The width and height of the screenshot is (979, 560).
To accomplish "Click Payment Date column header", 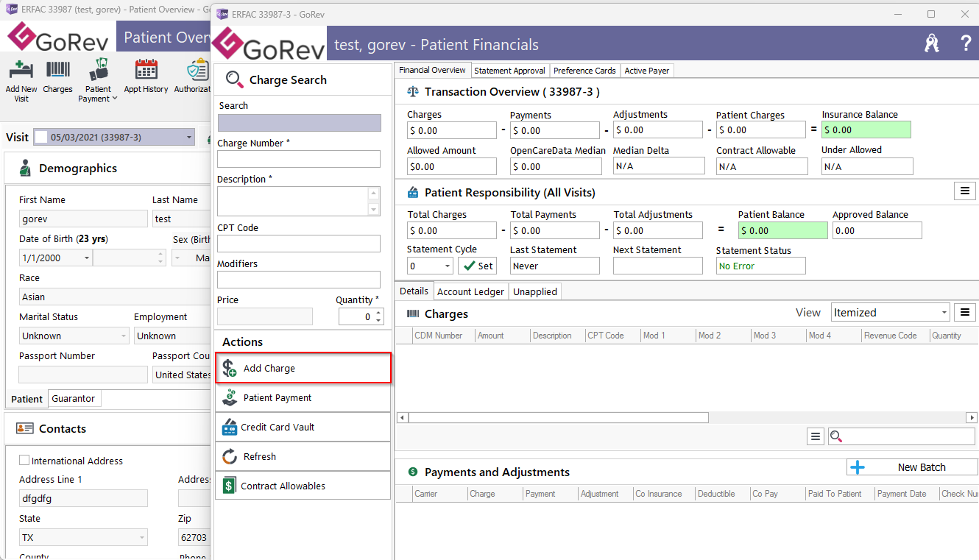I will pyautogui.click(x=902, y=494).
